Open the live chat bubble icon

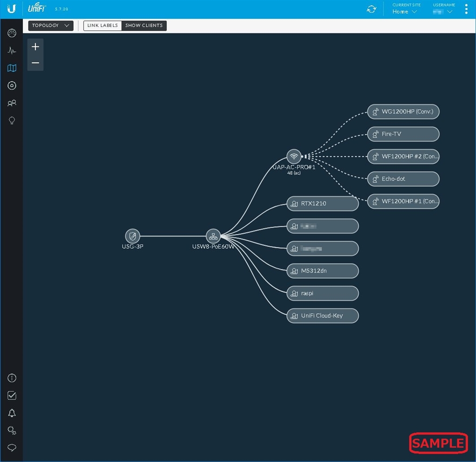[12, 448]
